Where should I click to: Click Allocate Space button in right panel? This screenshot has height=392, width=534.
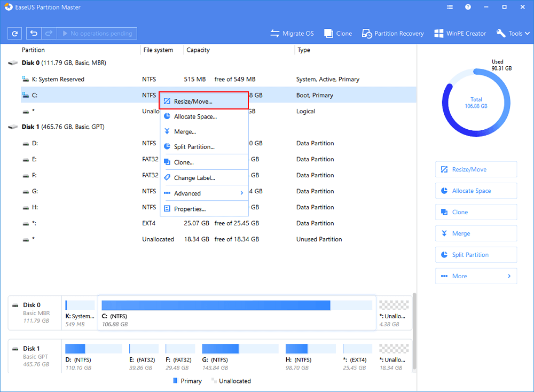tap(476, 191)
